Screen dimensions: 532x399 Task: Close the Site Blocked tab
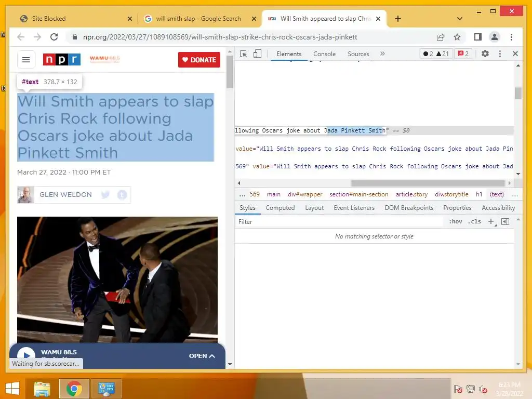click(x=129, y=19)
